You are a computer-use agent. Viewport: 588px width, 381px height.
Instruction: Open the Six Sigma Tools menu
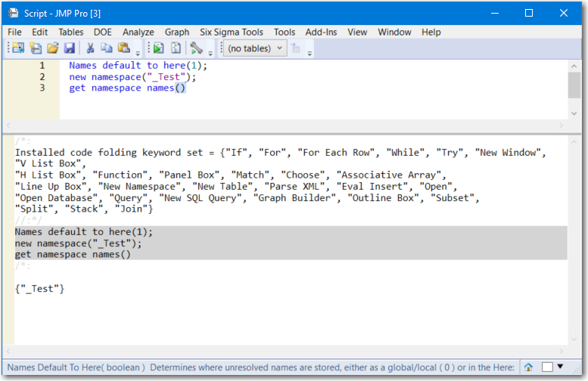[232, 33]
